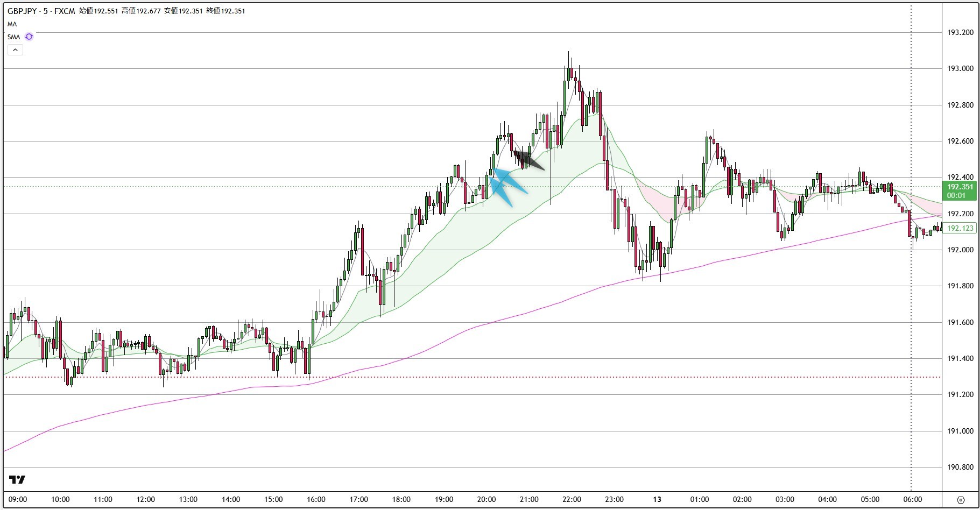Viewport: 980px width, 510px height.
Task: Click the 190.800 price axis label
Action: pos(960,467)
